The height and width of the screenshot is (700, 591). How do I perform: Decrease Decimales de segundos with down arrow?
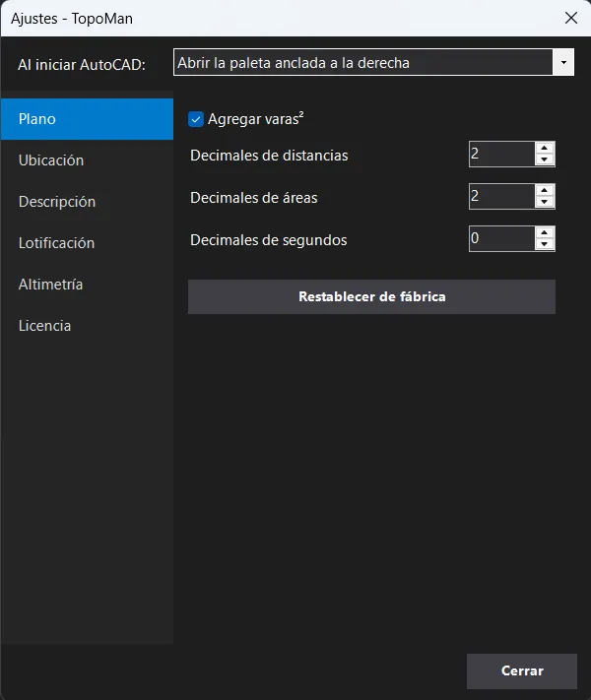tap(544, 244)
